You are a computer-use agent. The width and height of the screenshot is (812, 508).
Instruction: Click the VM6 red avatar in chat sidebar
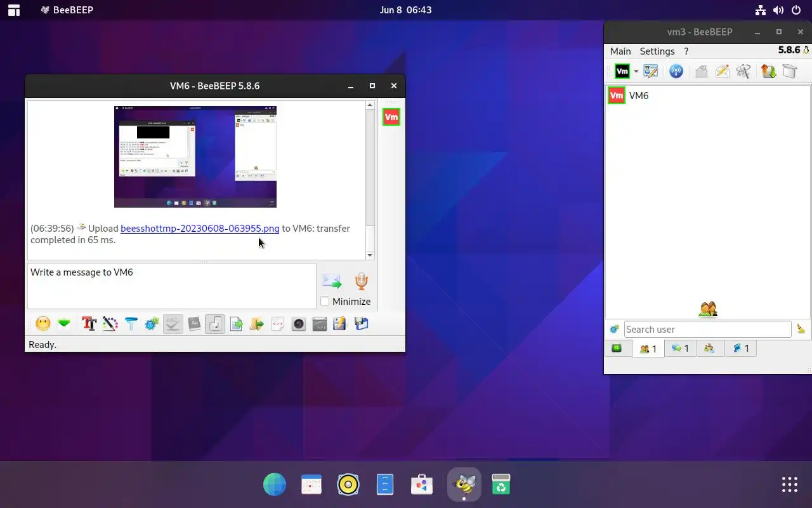[x=391, y=117]
